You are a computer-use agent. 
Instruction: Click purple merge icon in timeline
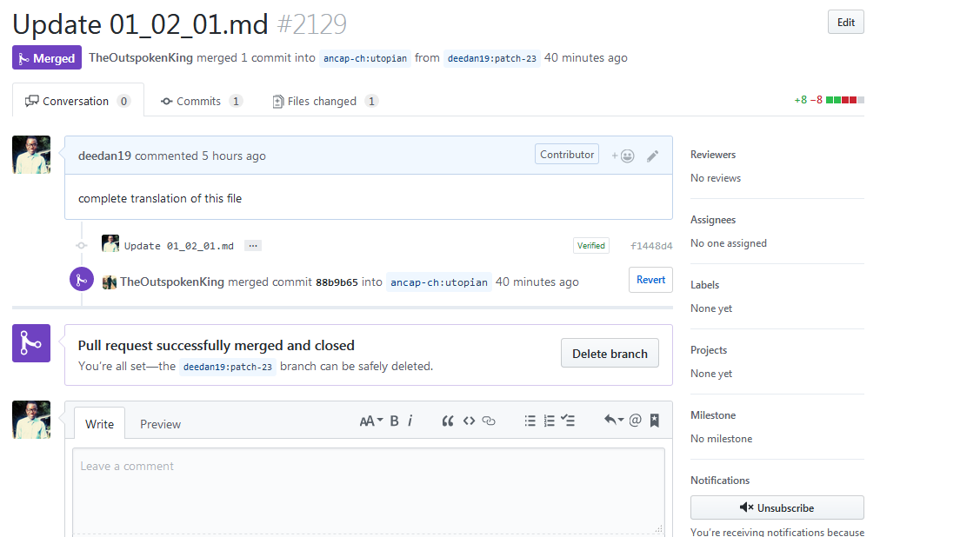(82, 280)
